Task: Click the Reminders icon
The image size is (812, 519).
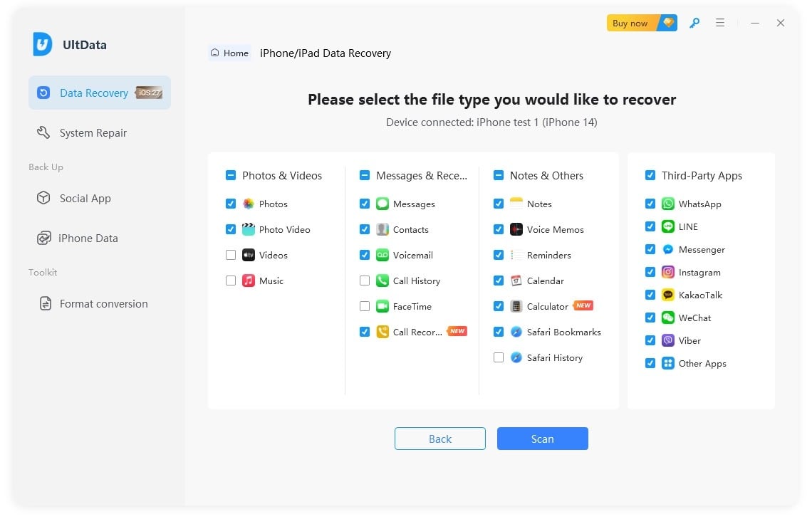Action: coord(516,255)
